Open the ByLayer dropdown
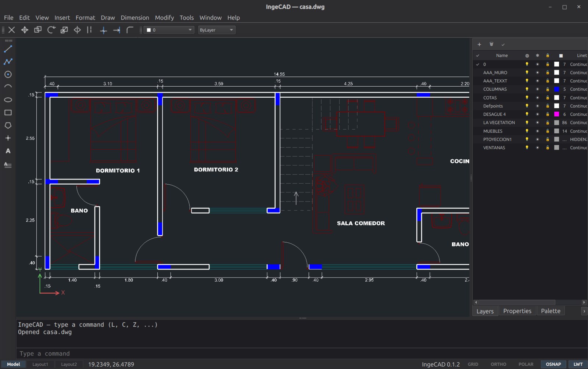Screen dimensions: 588x369 [x=216, y=30]
